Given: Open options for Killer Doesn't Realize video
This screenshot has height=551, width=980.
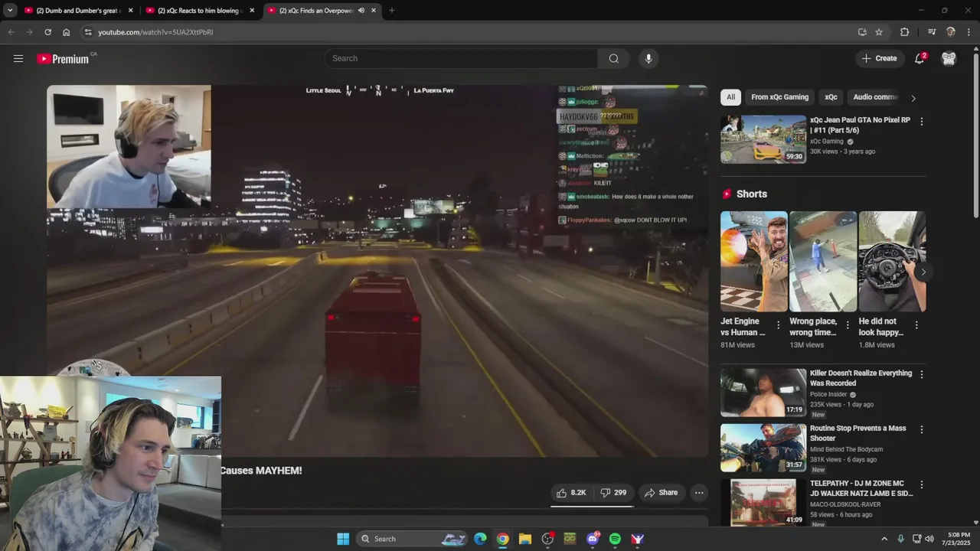Looking at the screenshot, I should (921, 374).
